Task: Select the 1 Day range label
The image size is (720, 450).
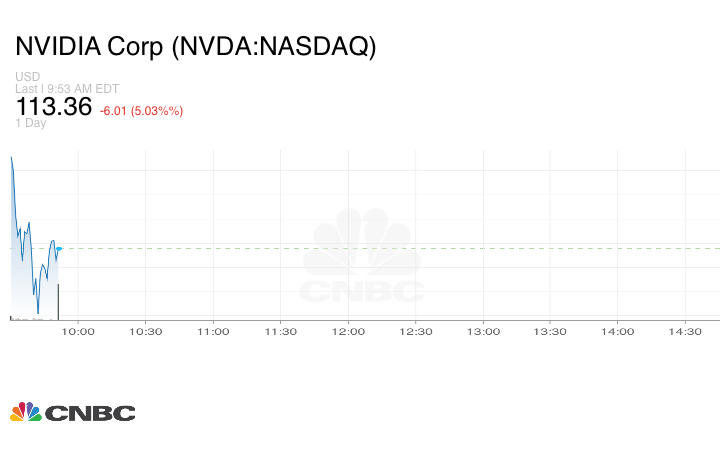Action: tap(30, 123)
